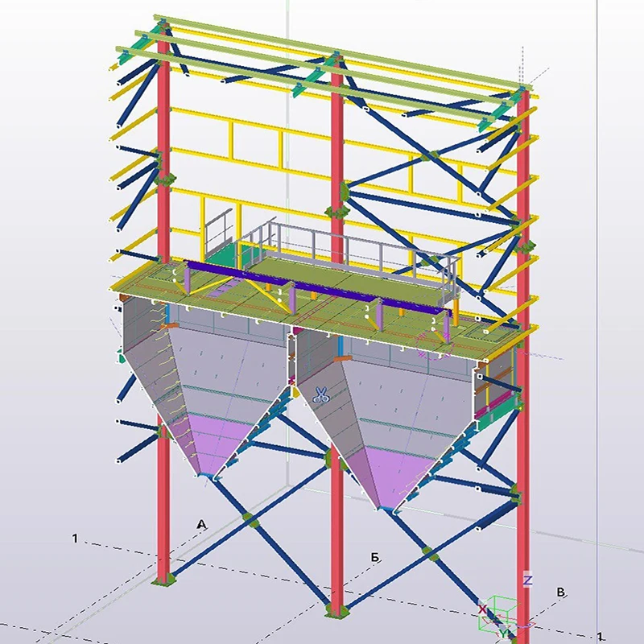This screenshot has height=644, width=644.
Task: Select the Z axis label on the coordinate gizmo
Action: (x=527, y=580)
